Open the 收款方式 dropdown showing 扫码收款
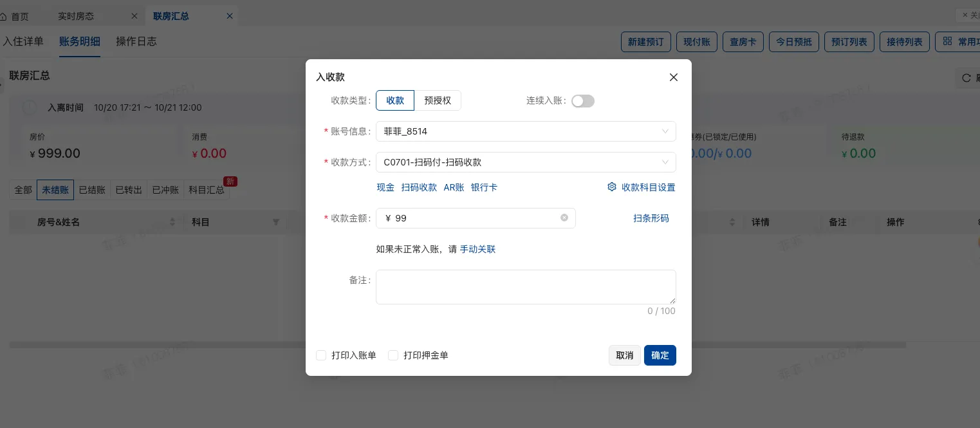 click(526, 162)
